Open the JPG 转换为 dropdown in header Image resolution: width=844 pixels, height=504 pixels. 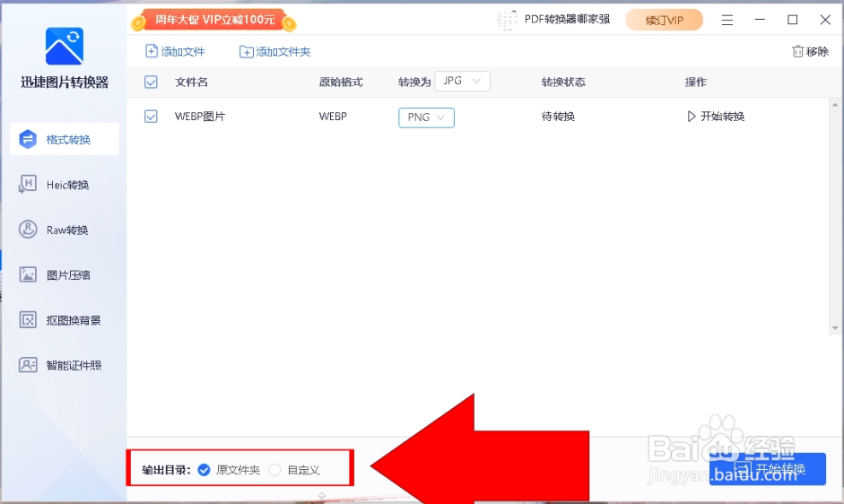pyautogui.click(x=462, y=82)
